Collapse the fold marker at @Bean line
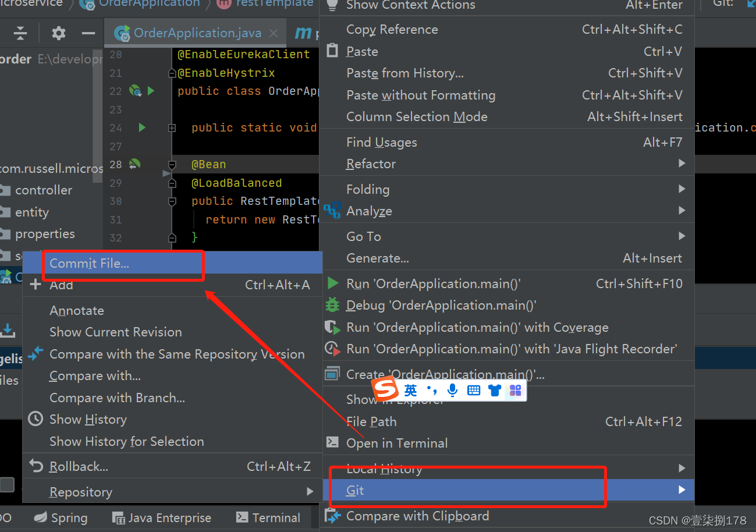This screenshot has width=756, height=532. click(172, 165)
